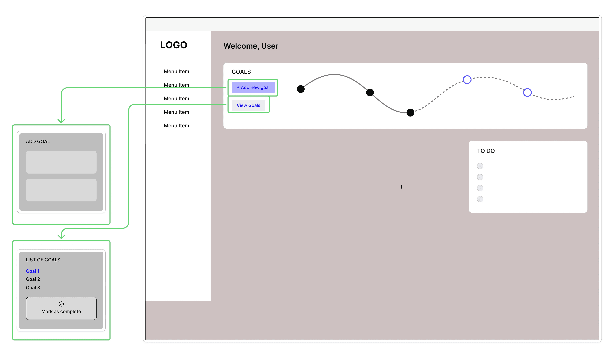Click the checkmark icon above Mark as complete
Screen dimensions: 616x364
click(x=61, y=304)
